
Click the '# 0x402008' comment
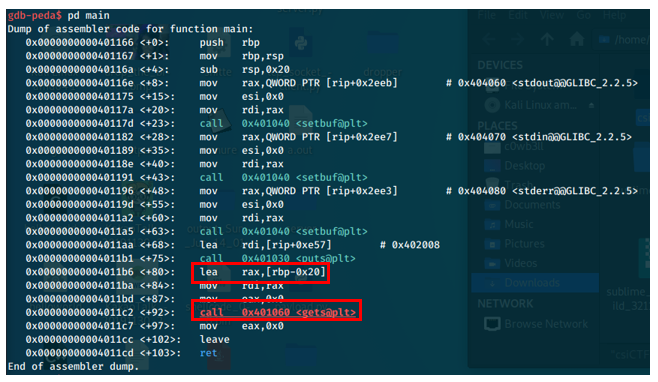pos(410,245)
